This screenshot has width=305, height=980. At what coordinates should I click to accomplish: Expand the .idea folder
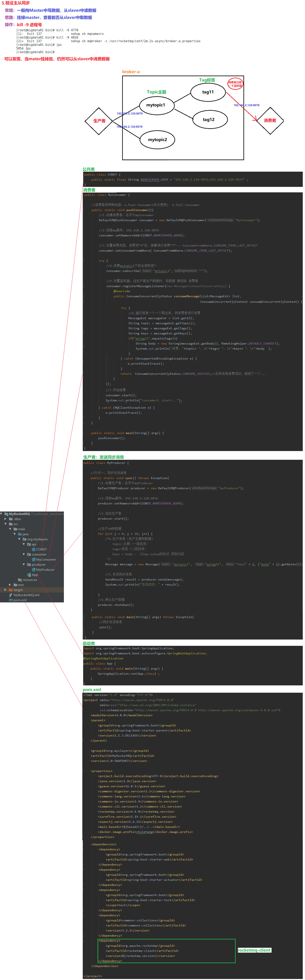(x=5, y=519)
